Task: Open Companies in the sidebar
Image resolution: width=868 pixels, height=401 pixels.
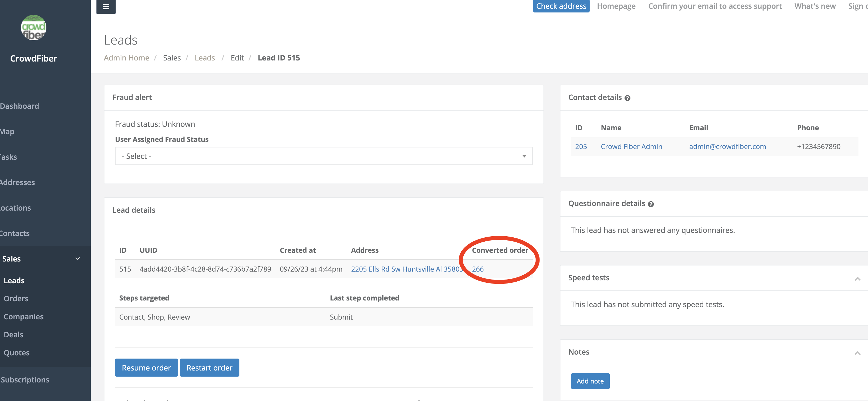Action: [24, 316]
